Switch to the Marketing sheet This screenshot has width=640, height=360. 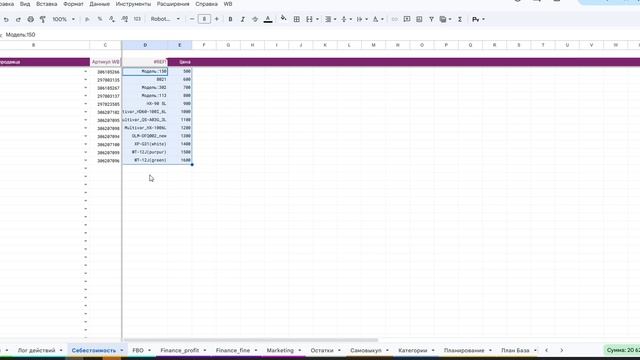280,350
